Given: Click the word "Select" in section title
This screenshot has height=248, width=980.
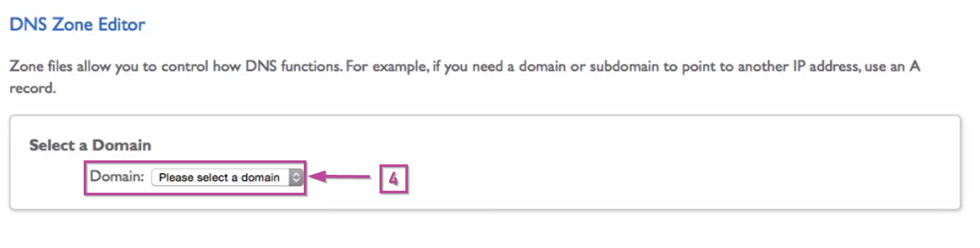Looking at the screenshot, I should 52,145.
